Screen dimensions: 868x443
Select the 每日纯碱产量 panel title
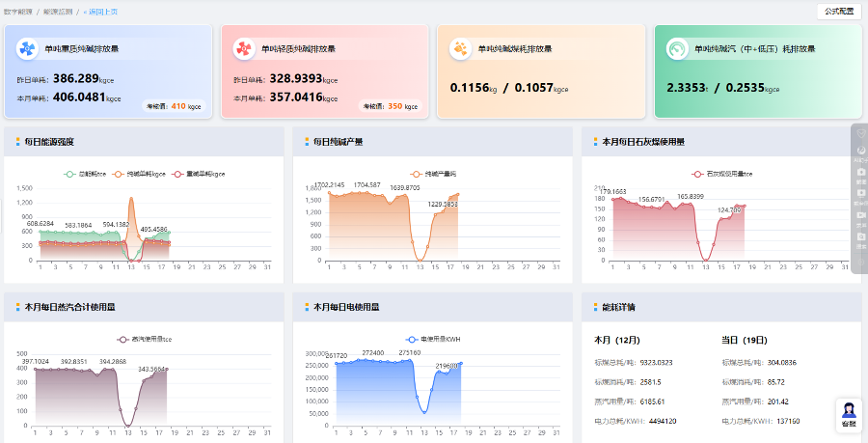coord(339,142)
